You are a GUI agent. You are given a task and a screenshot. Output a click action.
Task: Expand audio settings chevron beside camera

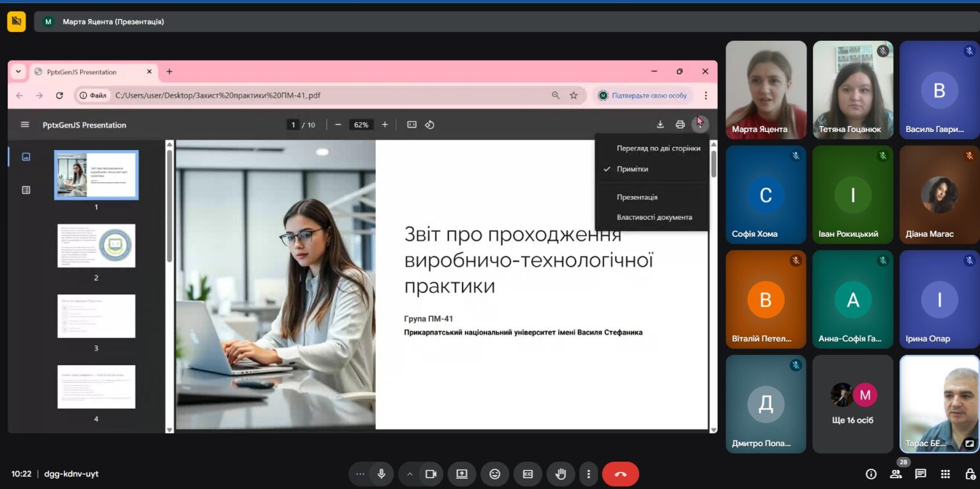click(x=410, y=474)
